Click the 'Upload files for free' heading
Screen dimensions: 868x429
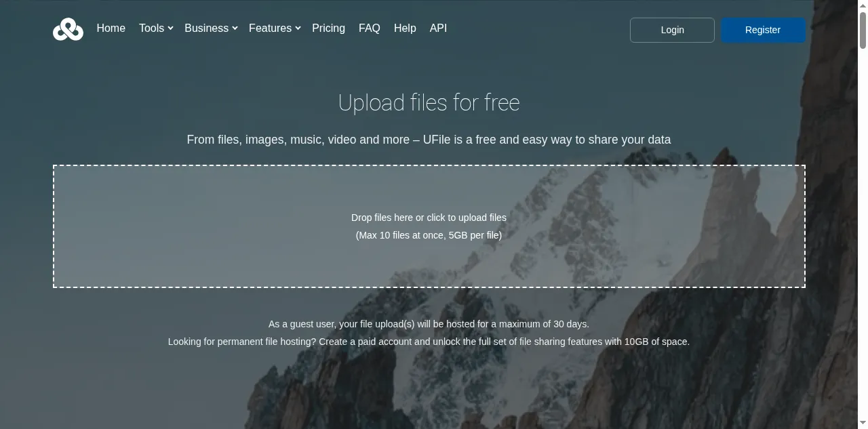click(429, 102)
